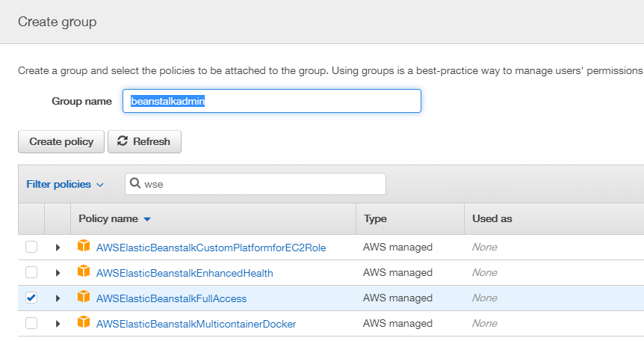Enable the AWSElasticBeanstalkMulticontainerDocker checkbox
This screenshot has height=341, width=644.
coord(31,323)
